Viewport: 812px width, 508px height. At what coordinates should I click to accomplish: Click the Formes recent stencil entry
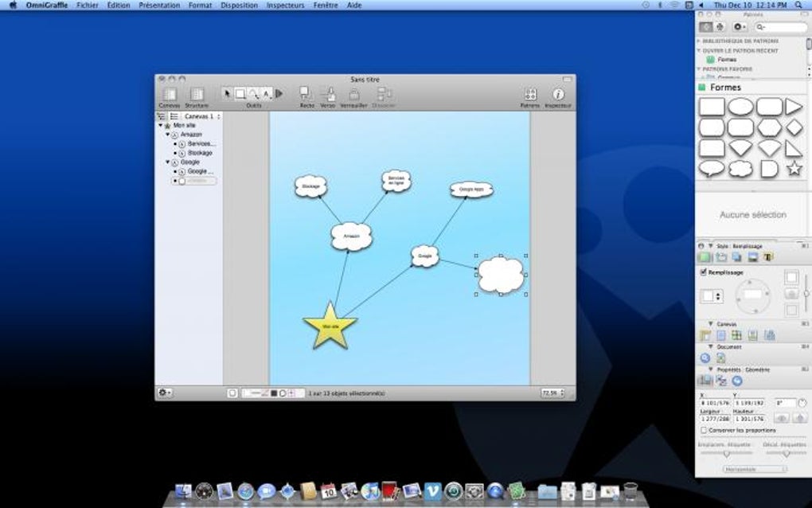point(722,60)
